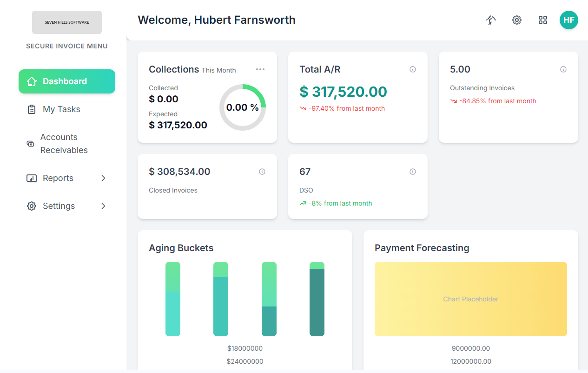588x373 pixels.
Task: Click the Welcome, Hubert Farnsworth heading
Action: click(x=217, y=20)
